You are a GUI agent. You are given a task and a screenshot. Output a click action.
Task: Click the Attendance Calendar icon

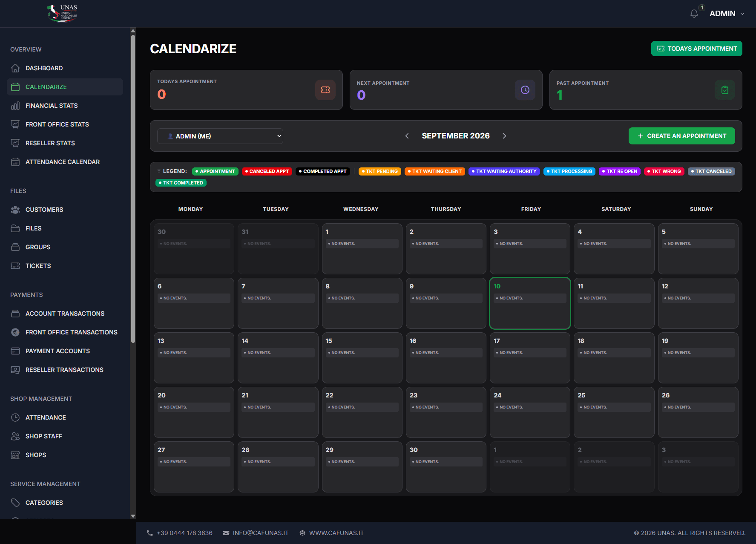point(15,162)
